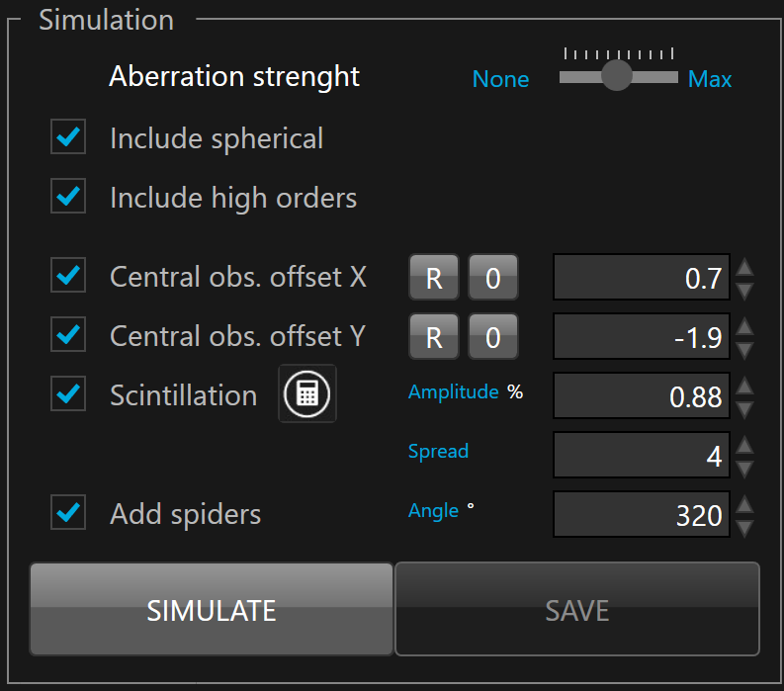Toggle Central obs. offset Y checkbox
Screen dimensions: 784x691
point(69,335)
